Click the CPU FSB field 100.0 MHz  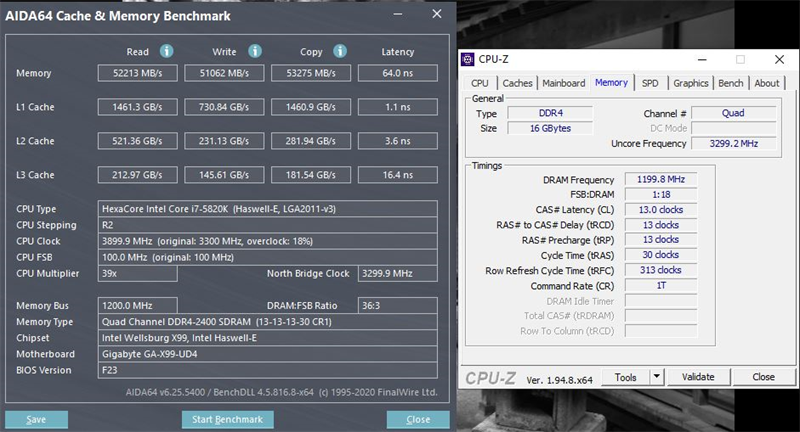point(267,257)
